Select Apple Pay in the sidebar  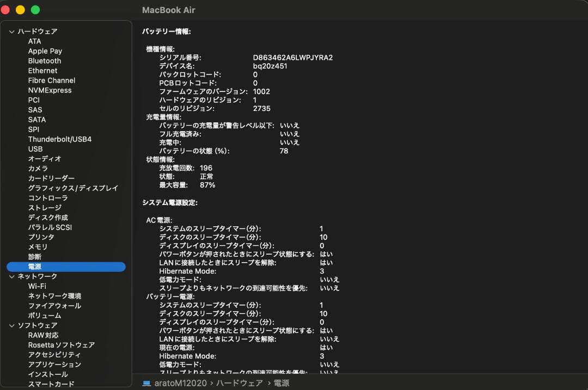click(45, 51)
